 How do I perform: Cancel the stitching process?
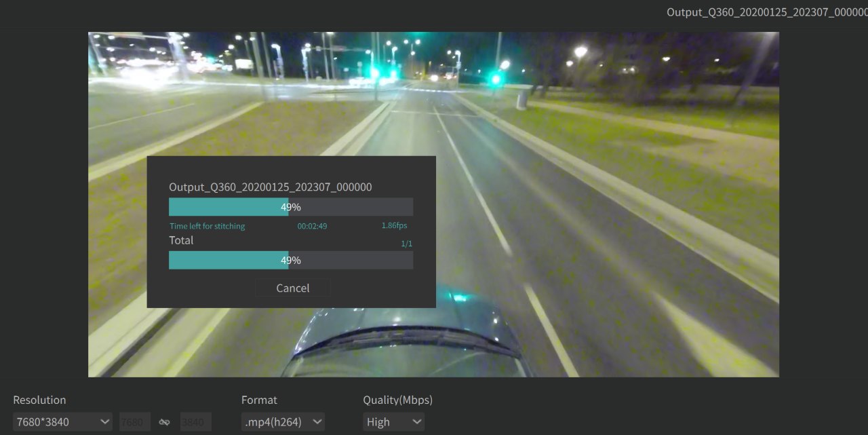tap(292, 288)
